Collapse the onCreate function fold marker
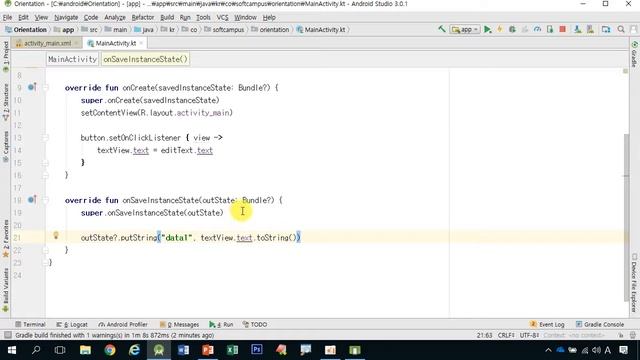The width and height of the screenshot is (640, 360). point(46,87)
